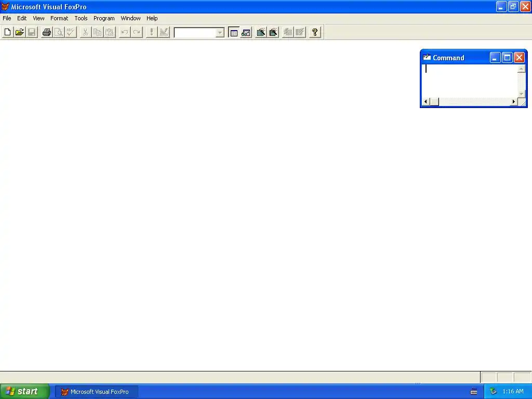Click the FoxPro fox icon in title bar
This screenshot has width=532, height=399.
click(x=5, y=6)
